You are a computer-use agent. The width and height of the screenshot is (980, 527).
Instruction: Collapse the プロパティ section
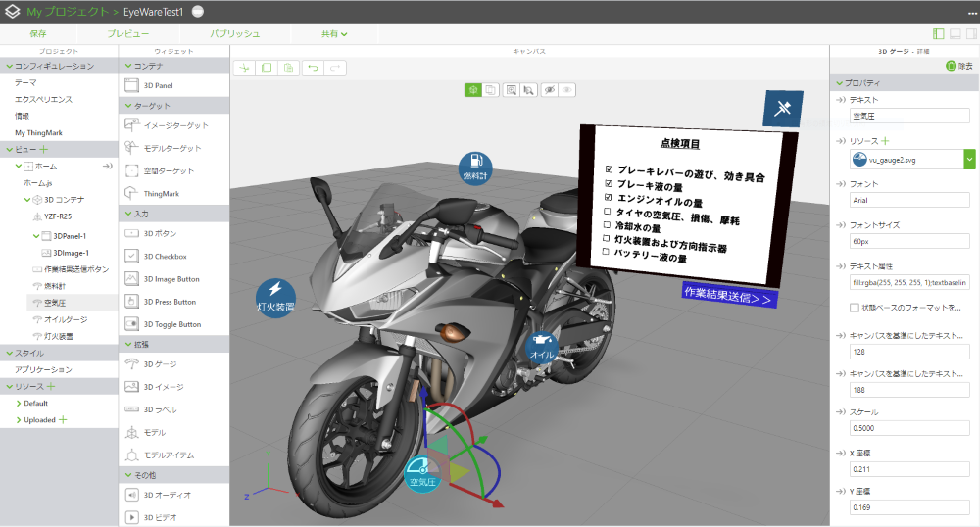click(x=840, y=83)
